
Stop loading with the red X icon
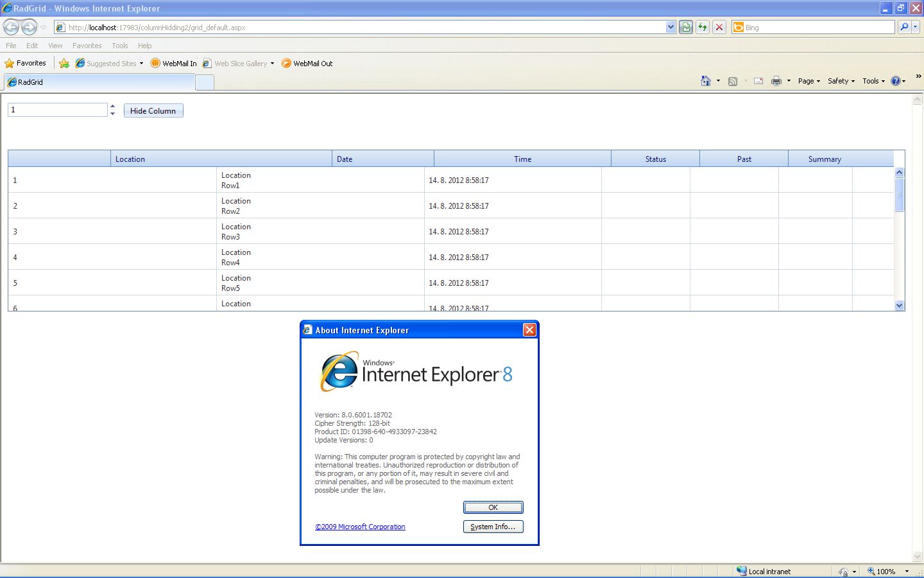tap(719, 28)
